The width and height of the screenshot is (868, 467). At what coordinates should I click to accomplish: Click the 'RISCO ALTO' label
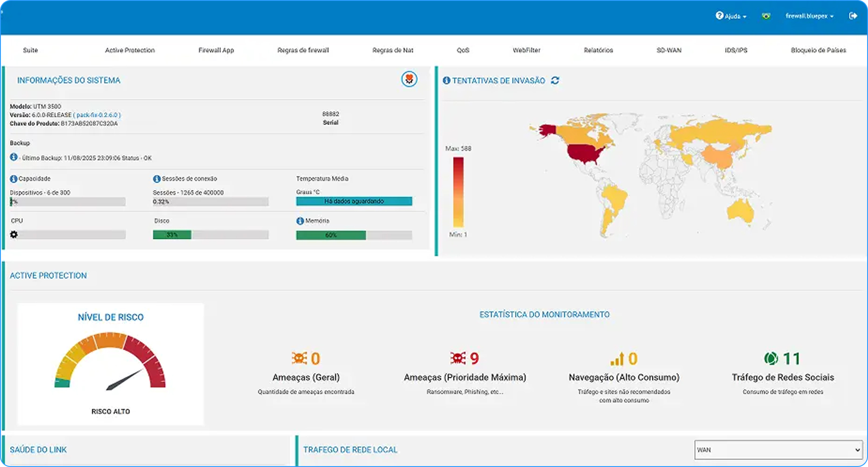pyautogui.click(x=110, y=412)
